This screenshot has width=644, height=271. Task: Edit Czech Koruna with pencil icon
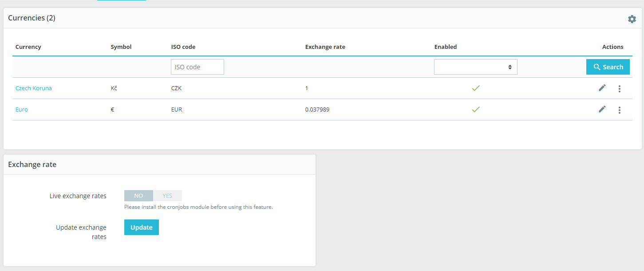pyautogui.click(x=602, y=88)
